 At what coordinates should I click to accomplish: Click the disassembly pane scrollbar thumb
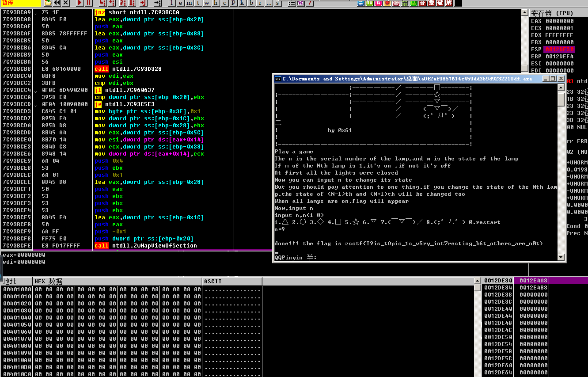coord(525,68)
